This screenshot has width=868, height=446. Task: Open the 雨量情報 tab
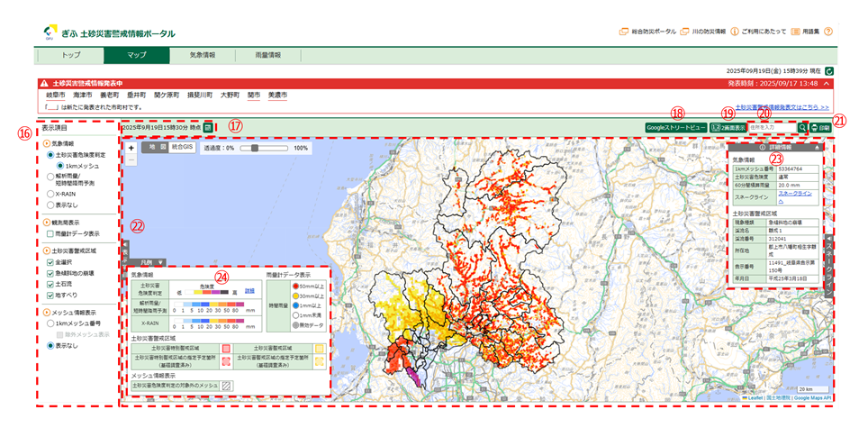click(267, 55)
